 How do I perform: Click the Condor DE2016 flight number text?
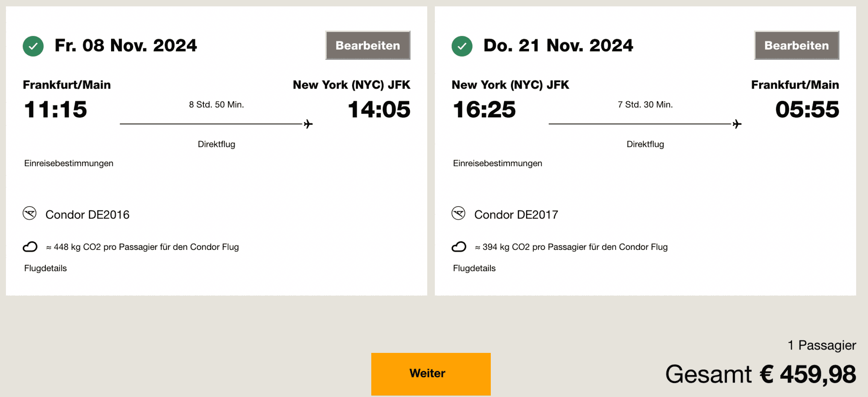coord(87,215)
